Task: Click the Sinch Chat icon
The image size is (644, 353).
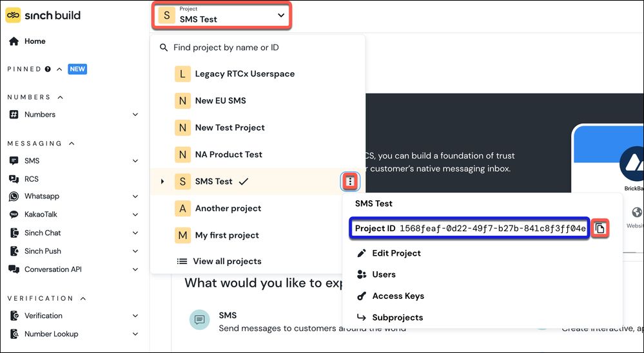Action: (14, 233)
